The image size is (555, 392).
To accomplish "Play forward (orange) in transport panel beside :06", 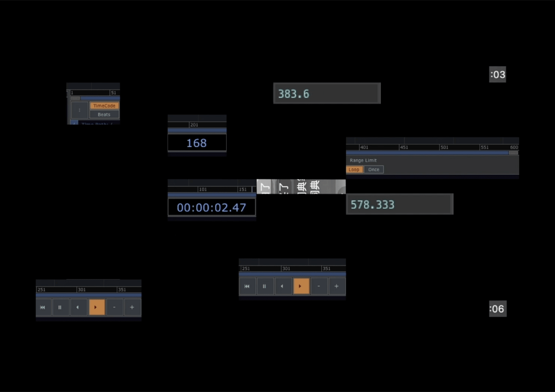I will pyautogui.click(x=301, y=286).
